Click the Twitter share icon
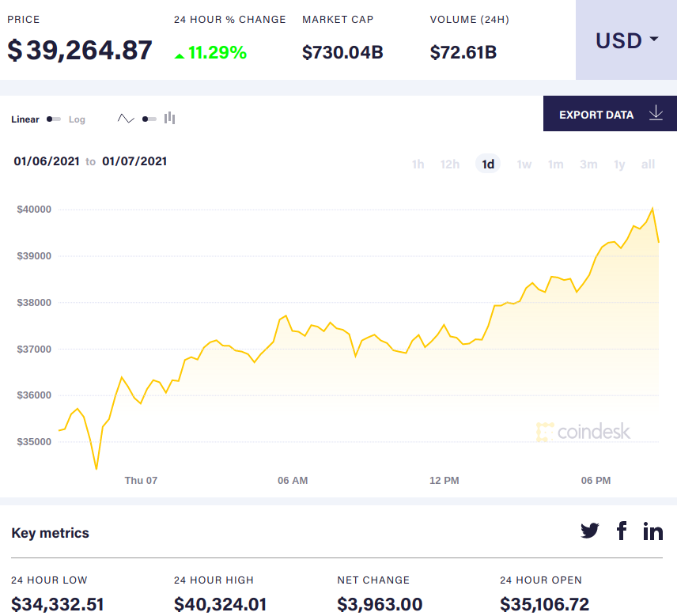 (590, 531)
